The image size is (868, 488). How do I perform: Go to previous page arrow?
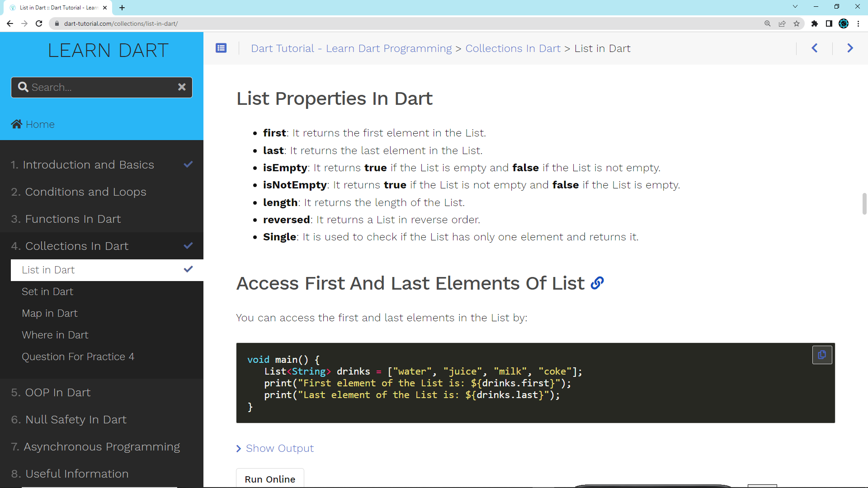pos(815,48)
